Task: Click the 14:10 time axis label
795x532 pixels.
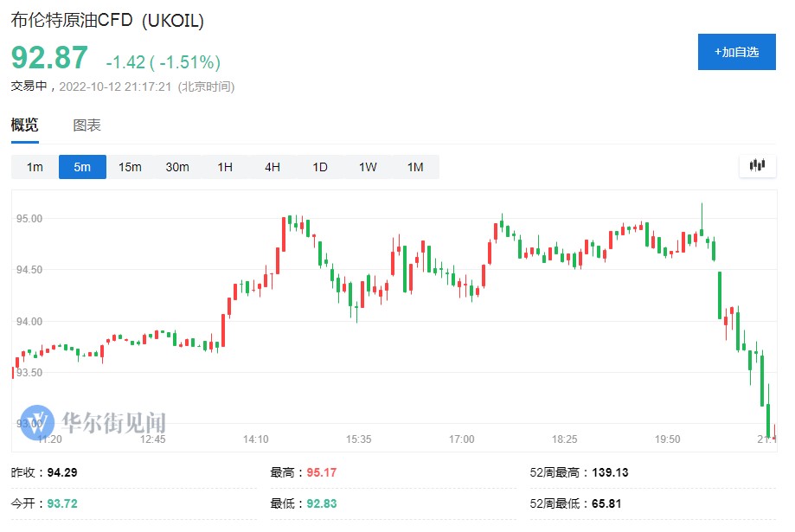Action: [255, 439]
